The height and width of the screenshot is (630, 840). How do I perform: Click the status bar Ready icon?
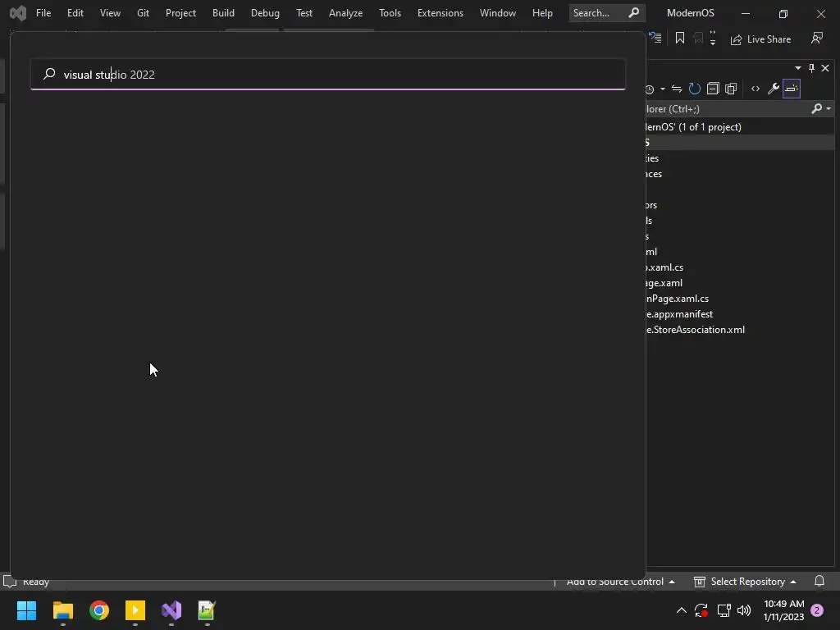point(10,582)
